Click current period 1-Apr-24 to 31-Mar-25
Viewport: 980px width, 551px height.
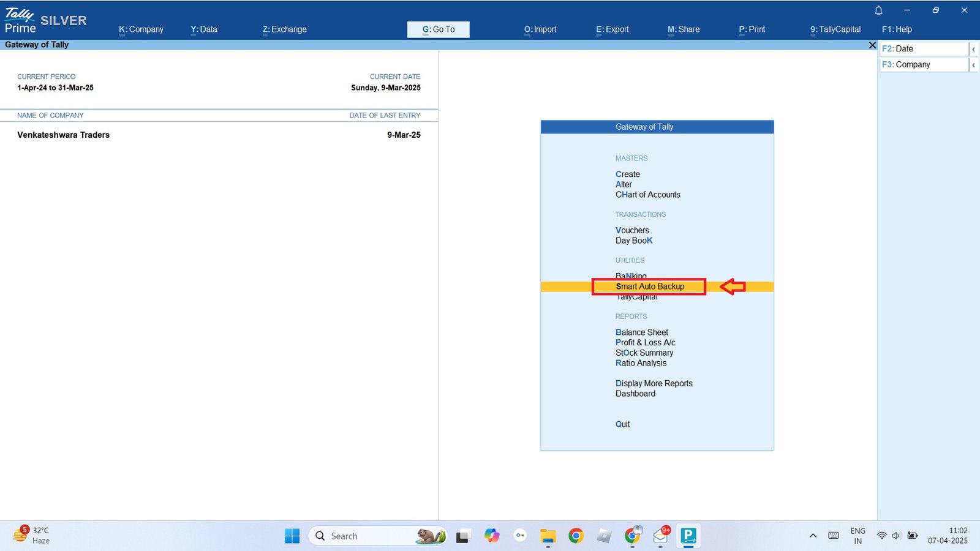pyautogui.click(x=55, y=88)
